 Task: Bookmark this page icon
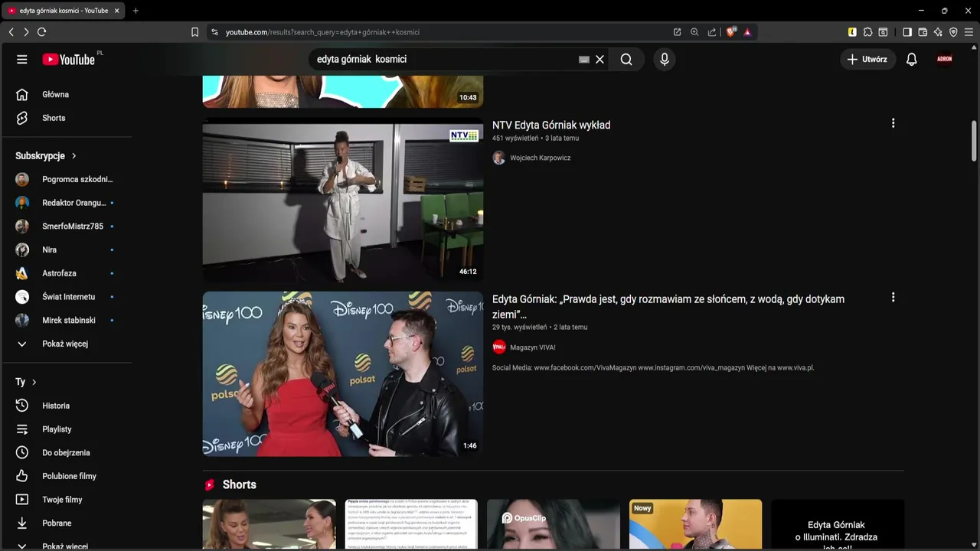[194, 32]
